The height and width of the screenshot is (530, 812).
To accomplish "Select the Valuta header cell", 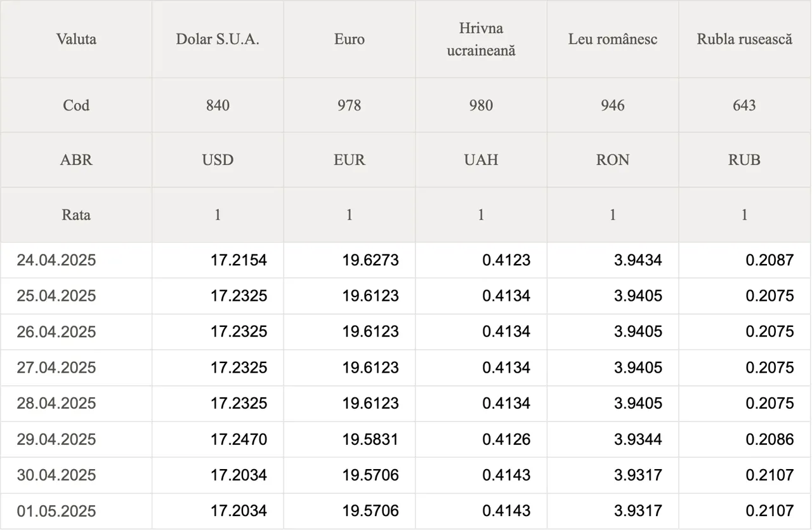I will [76, 39].
